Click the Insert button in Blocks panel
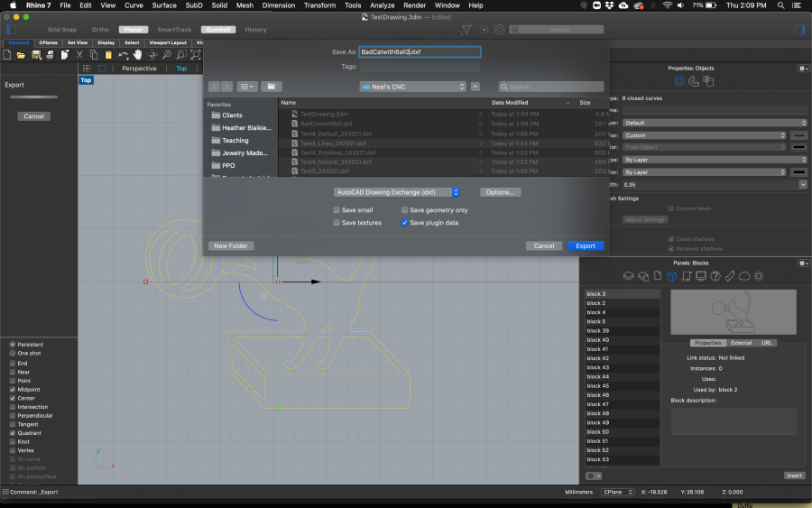812x508 pixels. point(794,476)
